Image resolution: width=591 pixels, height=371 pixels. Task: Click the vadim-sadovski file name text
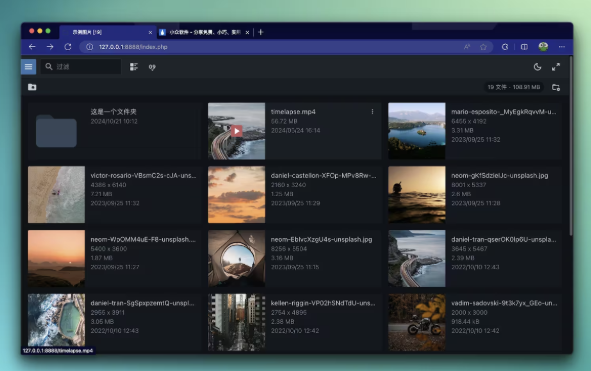(x=504, y=303)
